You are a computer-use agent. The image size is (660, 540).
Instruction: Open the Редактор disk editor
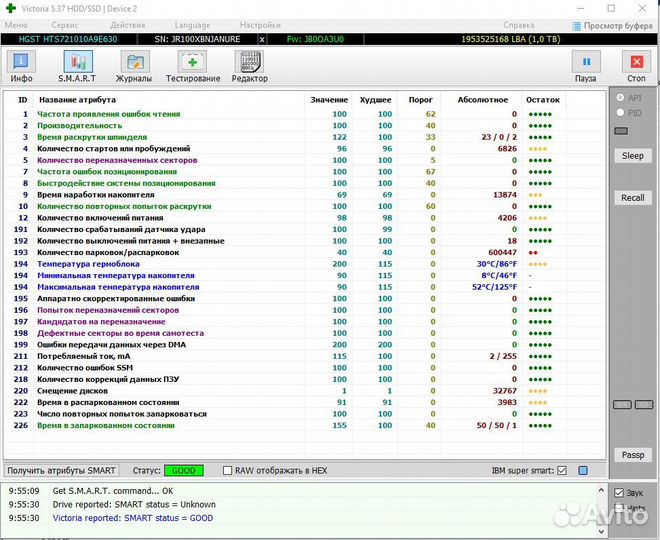250,66
